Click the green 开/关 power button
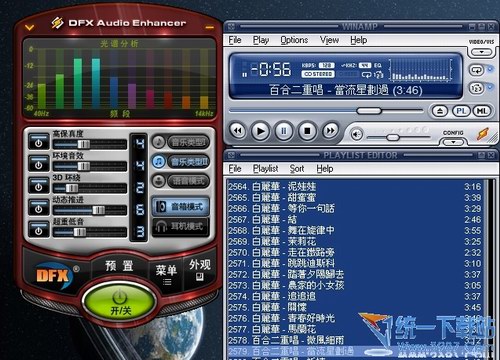 (x=120, y=303)
